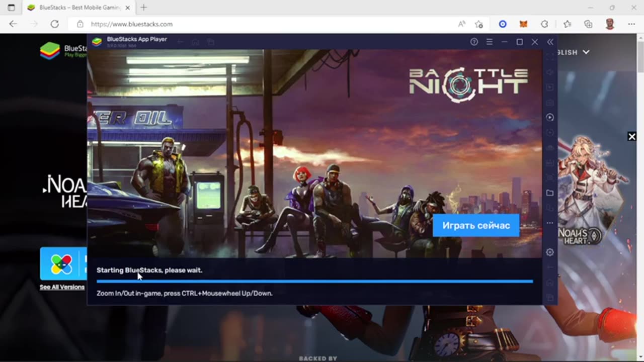
Task: Add this page to favorites
Action: click(479, 24)
